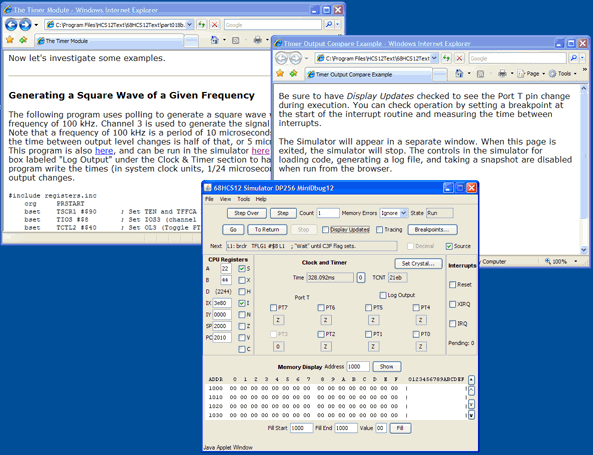
Task: Click first 'here' link in Timer Module page
Action: coord(104,151)
